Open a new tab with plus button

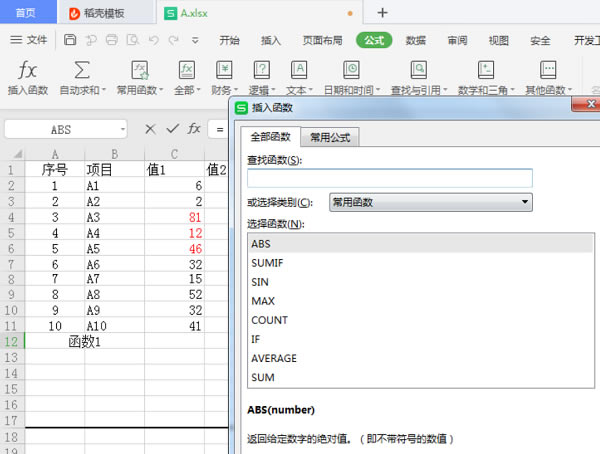tap(382, 12)
